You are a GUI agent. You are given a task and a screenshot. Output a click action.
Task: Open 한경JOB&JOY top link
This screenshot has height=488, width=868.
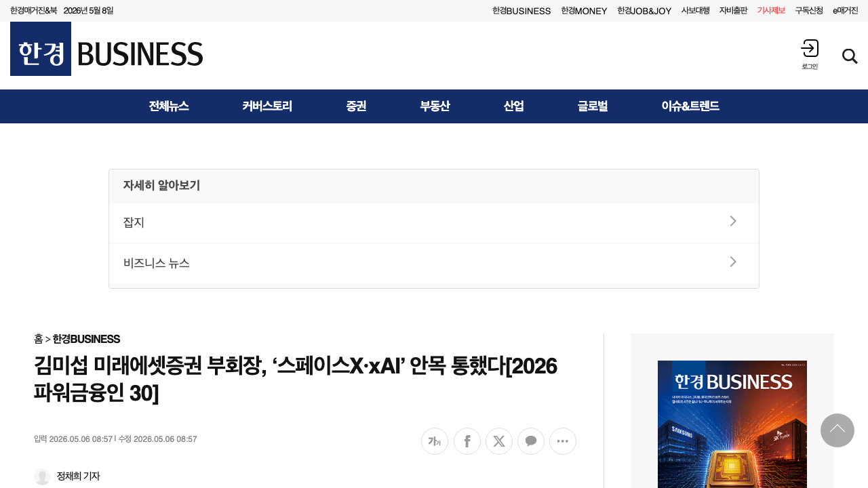click(x=644, y=11)
